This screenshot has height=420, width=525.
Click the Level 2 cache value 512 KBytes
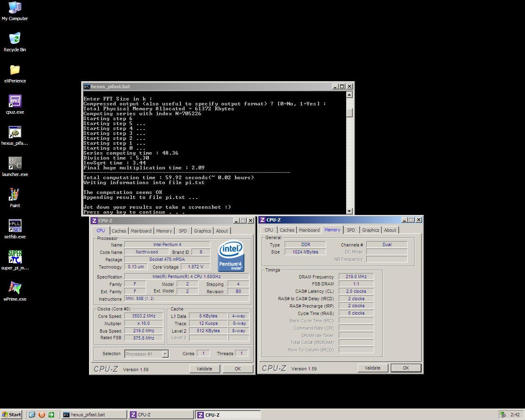click(x=208, y=331)
